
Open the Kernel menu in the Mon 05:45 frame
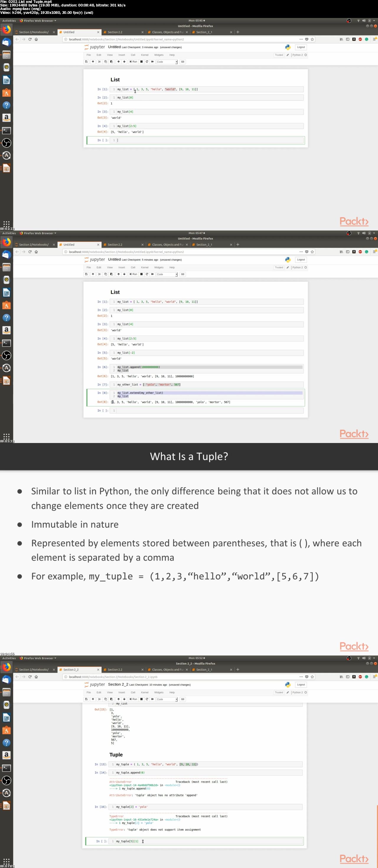pos(145,55)
